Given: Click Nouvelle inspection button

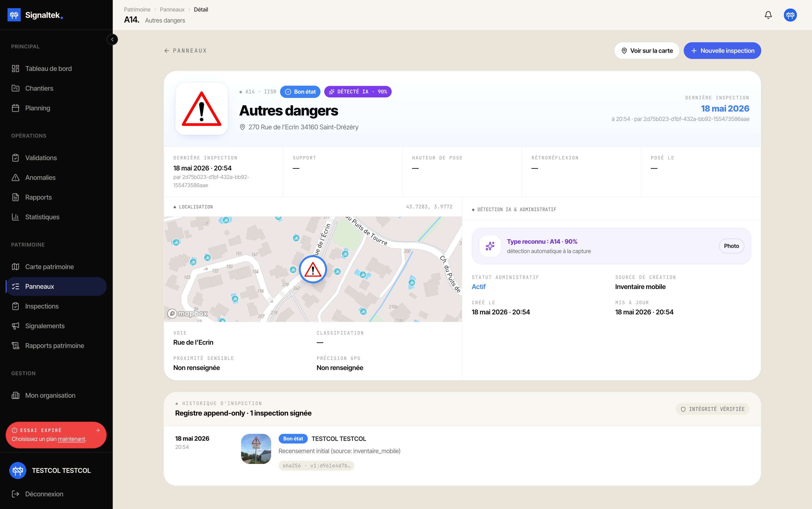Looking at the screenshot, I should point(722,50).
